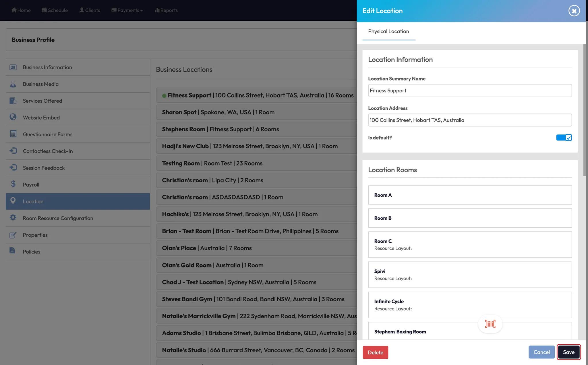
Task: Open the Reports menu item
Action: [x=166, y=10]
